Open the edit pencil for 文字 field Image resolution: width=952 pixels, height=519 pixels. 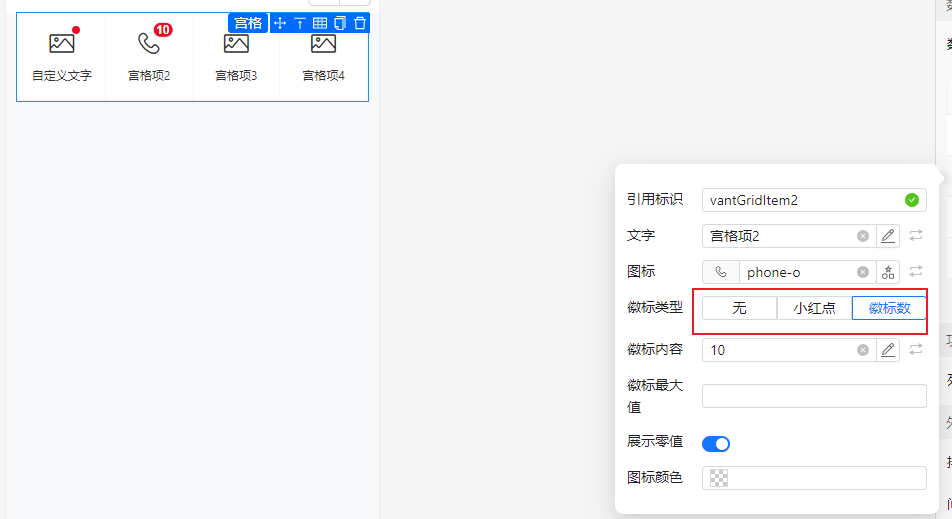click(x=888, y=236)
